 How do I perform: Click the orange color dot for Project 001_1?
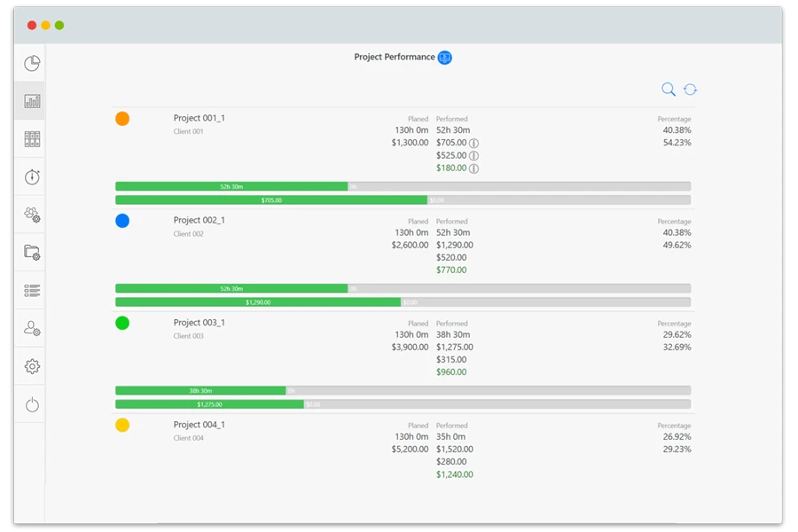tap(122, 119)
